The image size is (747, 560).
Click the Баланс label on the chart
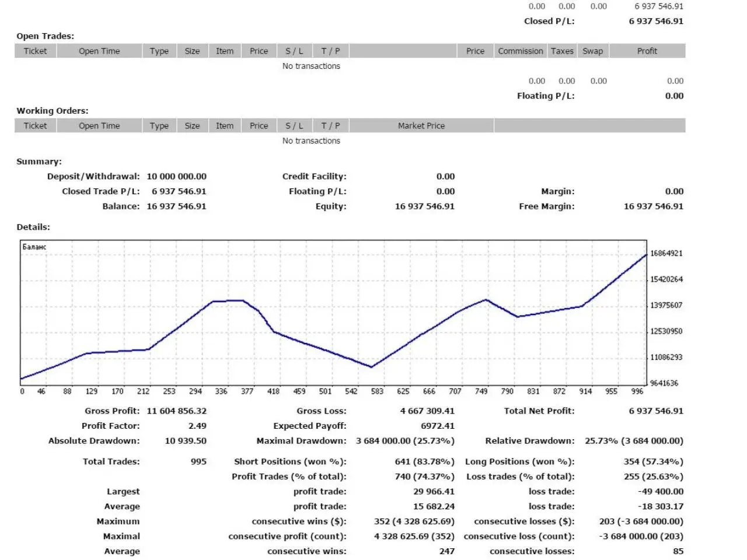click(x=34, y=247)
